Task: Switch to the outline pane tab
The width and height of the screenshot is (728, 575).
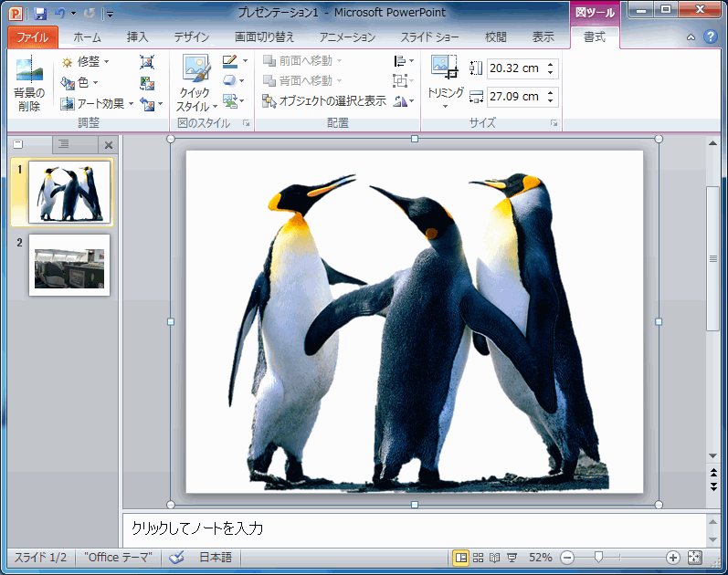Action: (63, 144)
